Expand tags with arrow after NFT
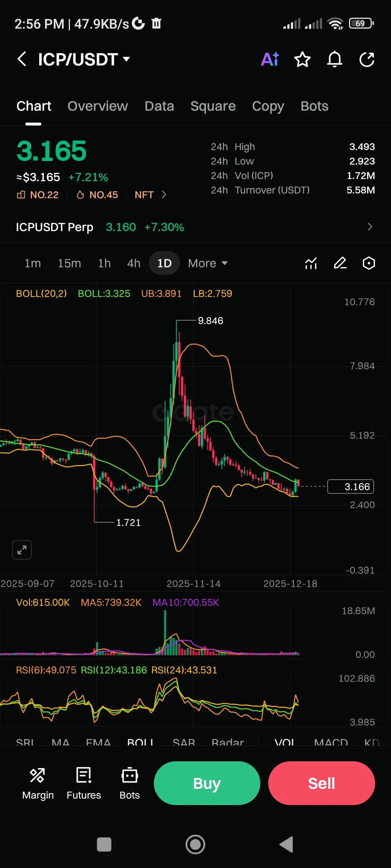 coord(164,195)
